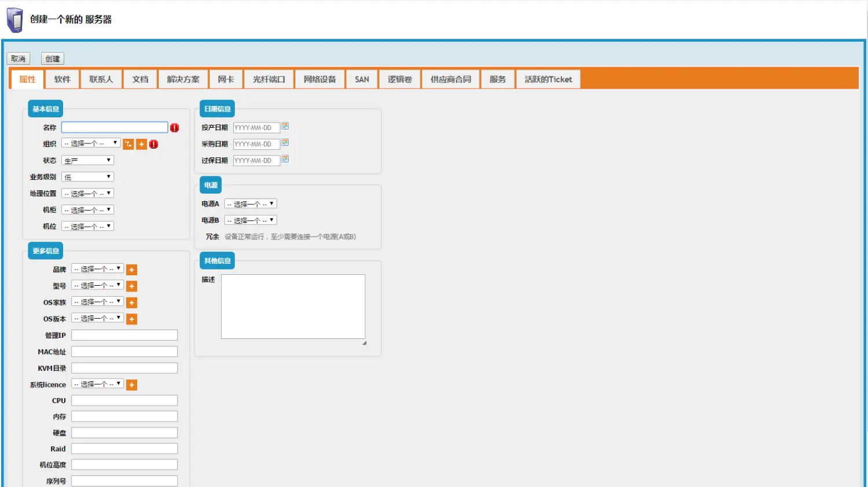
Task: Open the hierarchy tree icon next to 组织
Action: point(128,144)
